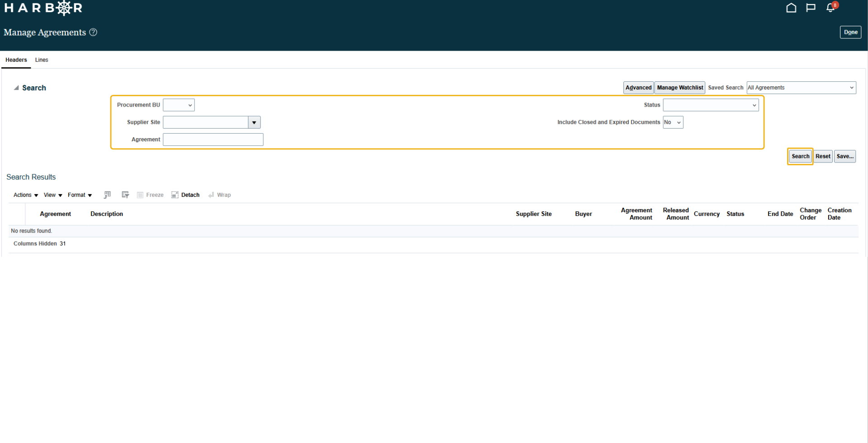Click the Search button
The width and height of the screenshot is (868, 443).
tap(800, 156)
